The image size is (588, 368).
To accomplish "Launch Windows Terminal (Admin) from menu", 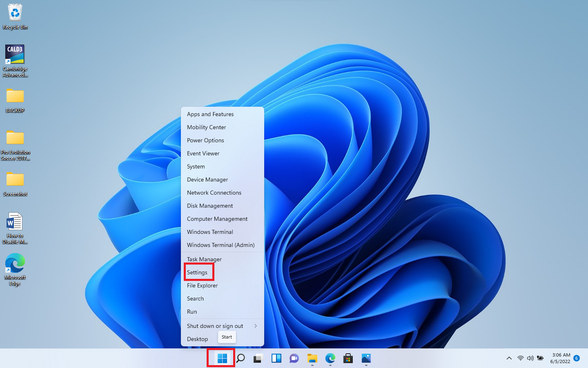I will (x=223, y=245).
